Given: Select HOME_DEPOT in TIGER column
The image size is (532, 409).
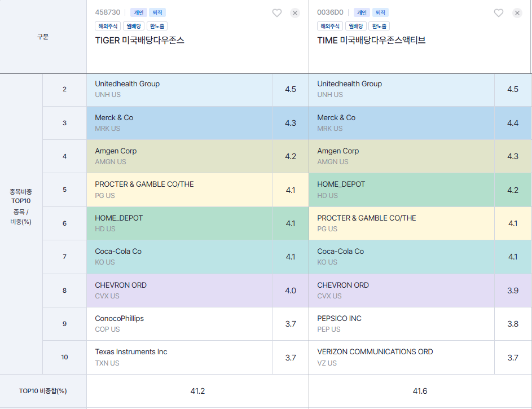Looking at the screenshot, I should point(179,223).
